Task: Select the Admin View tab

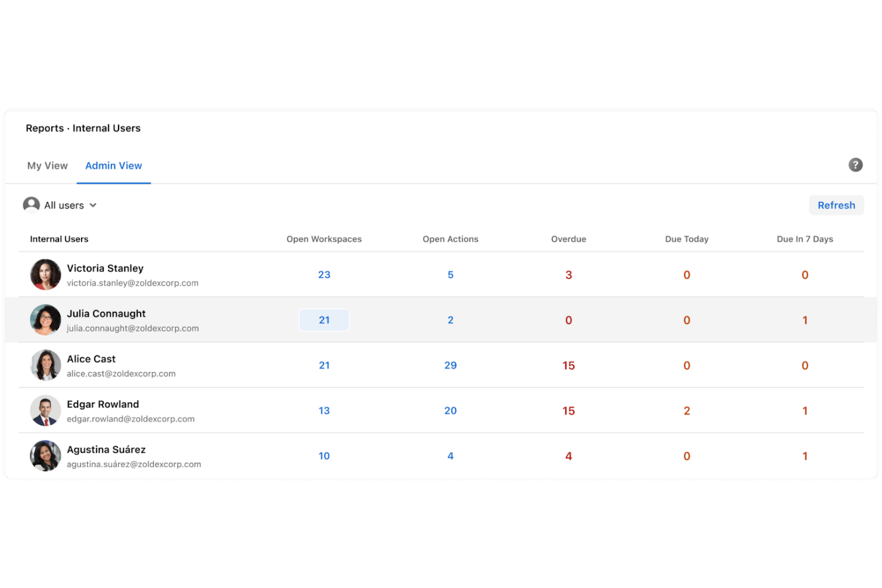Action: pyautogui.click(x=114, y=166)
